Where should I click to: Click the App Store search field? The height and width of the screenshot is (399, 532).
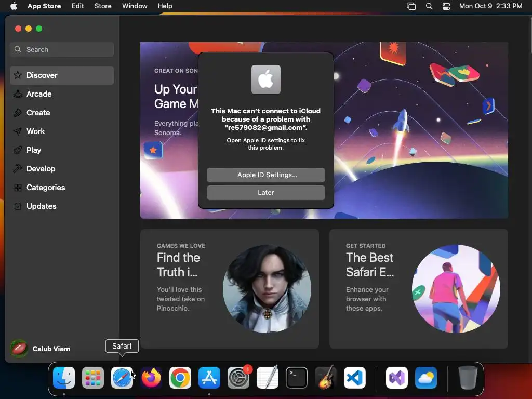click(x=62, y=49)
